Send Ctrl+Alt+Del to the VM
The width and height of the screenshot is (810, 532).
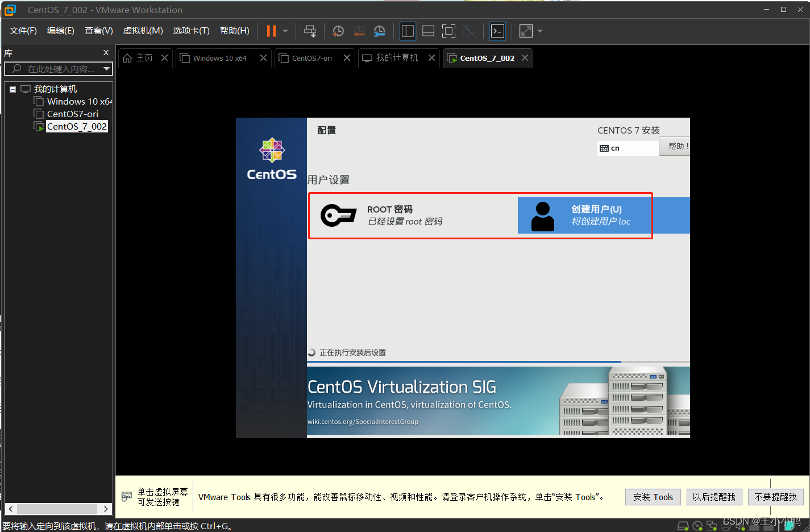pos(310,31)
